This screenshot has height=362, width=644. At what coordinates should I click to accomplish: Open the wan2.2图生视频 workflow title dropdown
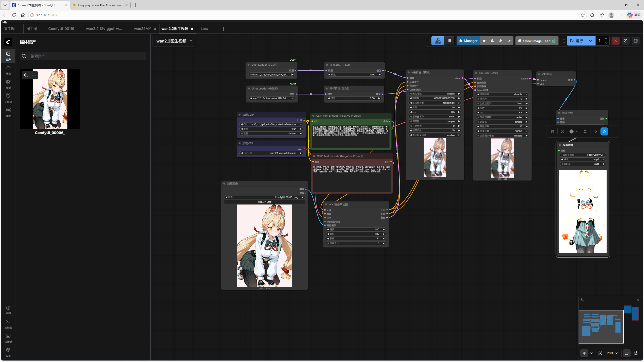pos(190,41)
